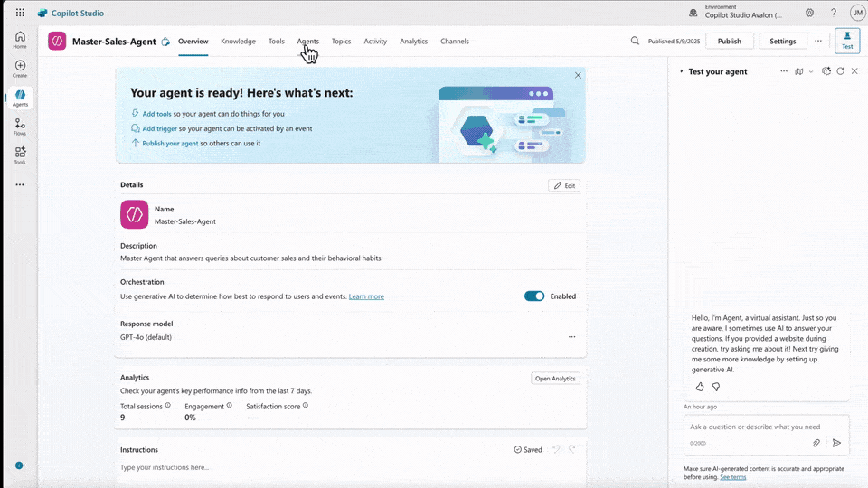
Task: Refresh the test conversation with reload icon
Action: pyautogui.click(x=841, y=71)
